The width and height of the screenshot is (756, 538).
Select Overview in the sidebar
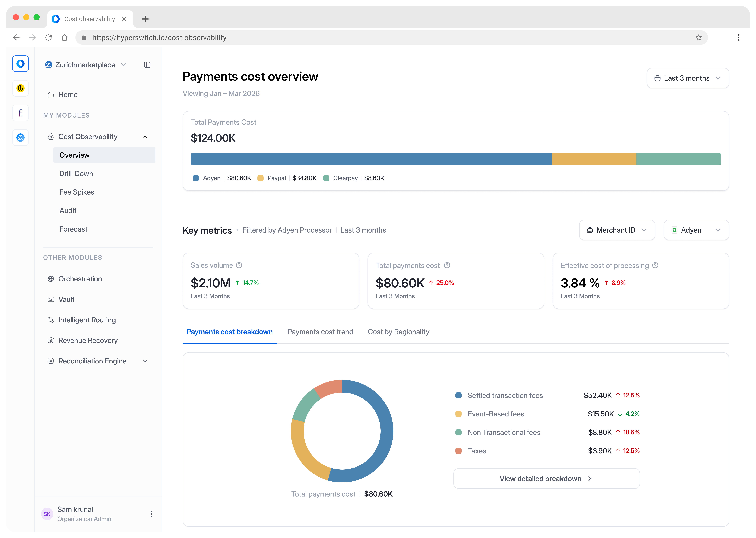click(x=104, y=155)
